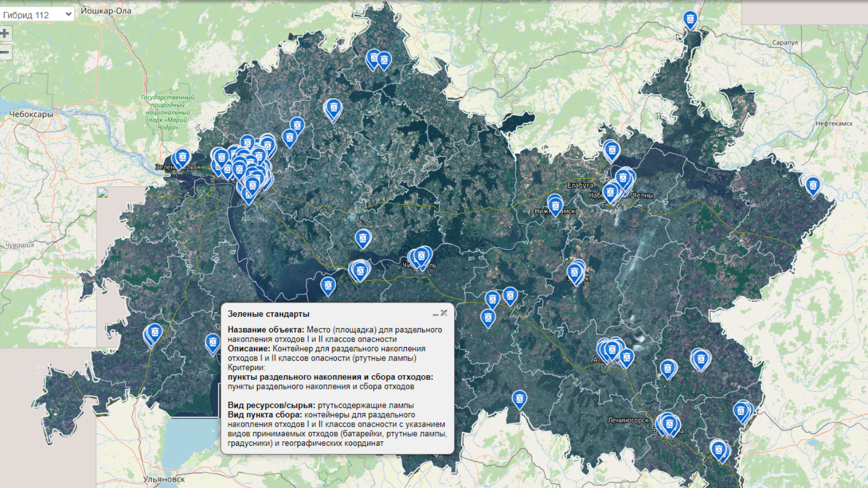The width and height of the screenshot is (868, 488).
Task: Click the Нефтекамск city label
Action: pyautogui.click(x=834, y=124)
